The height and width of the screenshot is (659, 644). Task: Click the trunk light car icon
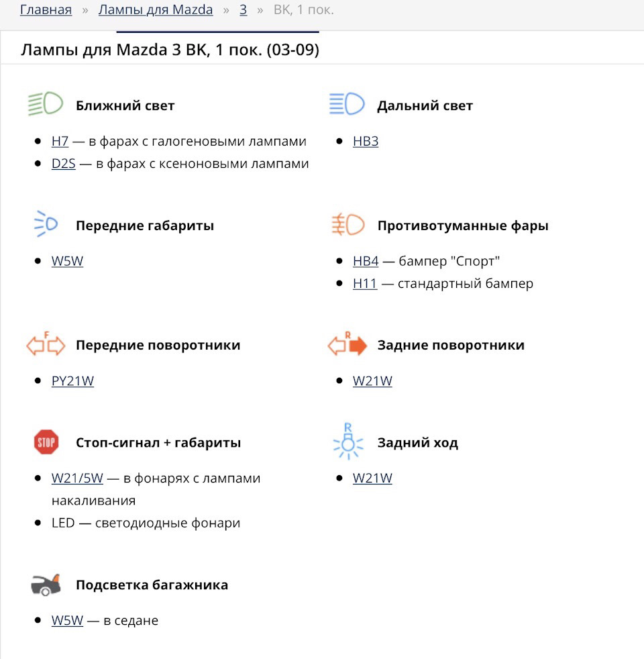[x=46, y=585]
